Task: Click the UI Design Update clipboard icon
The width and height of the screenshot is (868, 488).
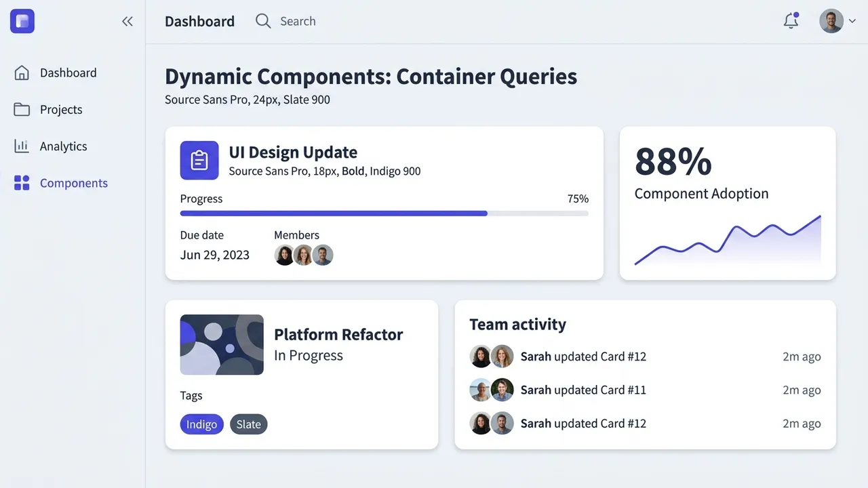Action: click(x=199, y=161)
